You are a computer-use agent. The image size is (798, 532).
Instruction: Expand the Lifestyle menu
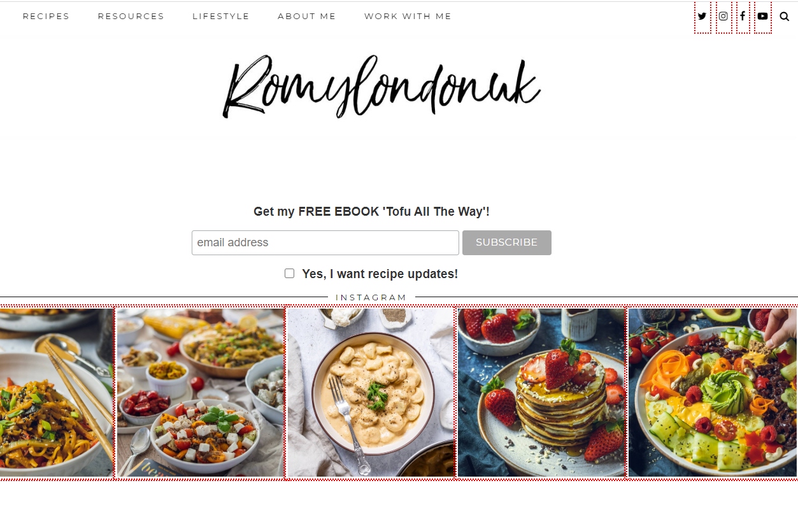pos(221,17)
